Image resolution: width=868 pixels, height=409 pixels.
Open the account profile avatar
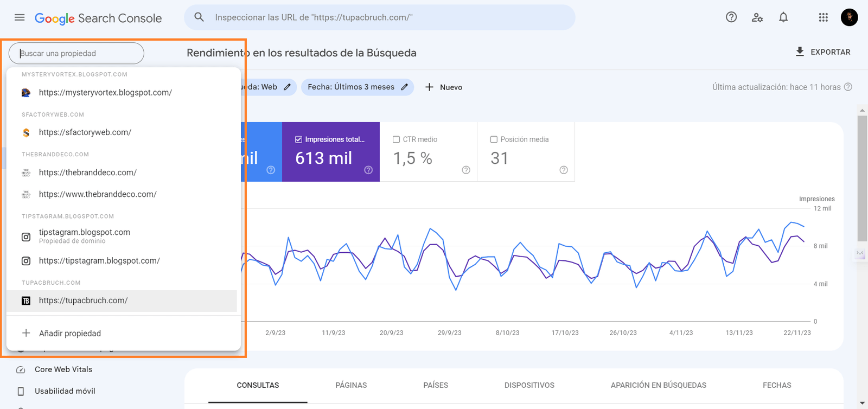pyautogui.click(x=850, y=17)
